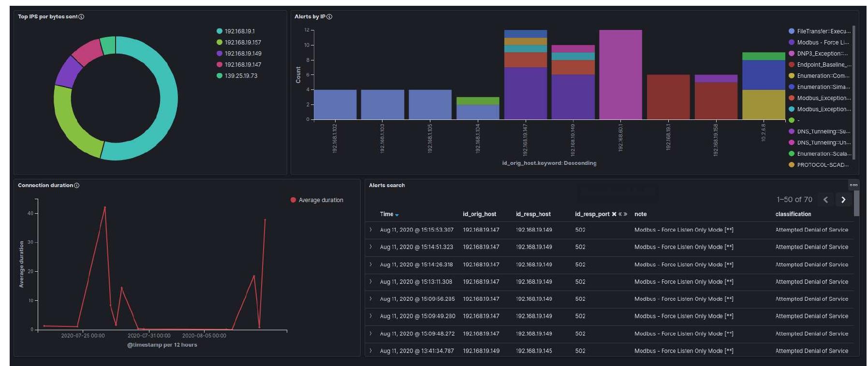Click the note column header
This screenshot has height=366, width=868.
pos(640,214)
